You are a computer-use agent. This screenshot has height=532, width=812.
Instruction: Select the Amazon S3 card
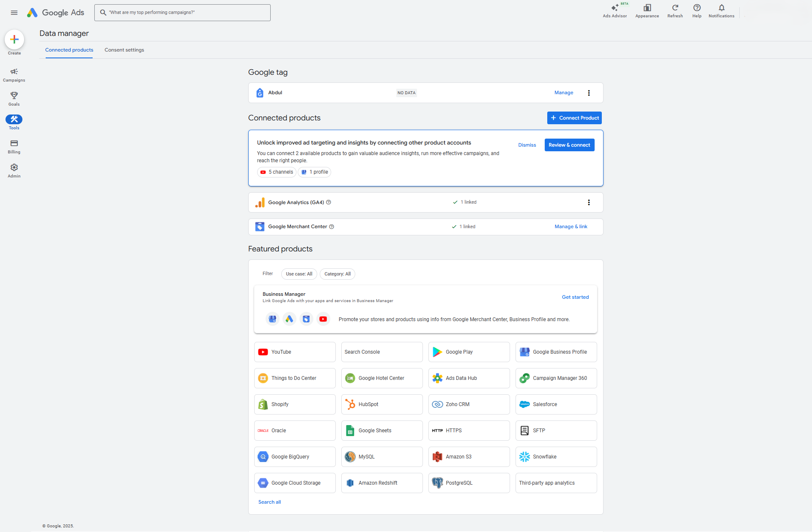469,457
